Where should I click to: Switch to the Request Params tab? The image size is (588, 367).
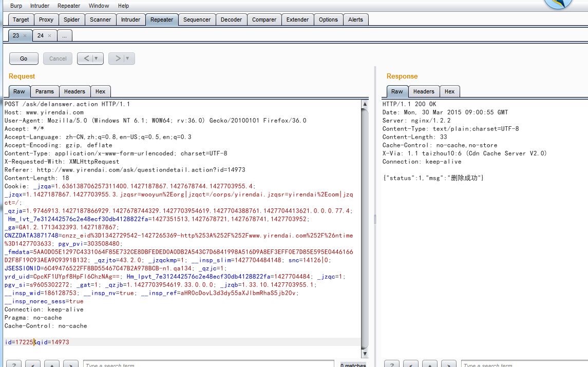[x=45, y=91]
